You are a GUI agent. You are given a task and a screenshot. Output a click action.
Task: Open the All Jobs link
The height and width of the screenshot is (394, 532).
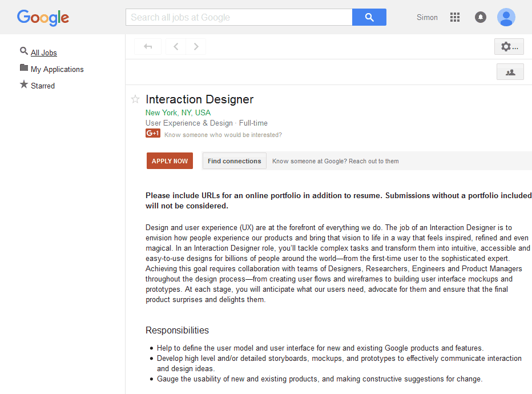point(44,53)
